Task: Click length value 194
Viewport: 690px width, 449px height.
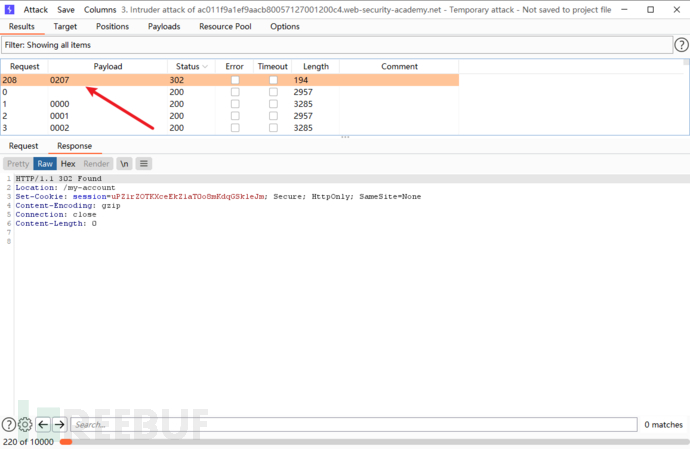Action: [x=301, y=80]
